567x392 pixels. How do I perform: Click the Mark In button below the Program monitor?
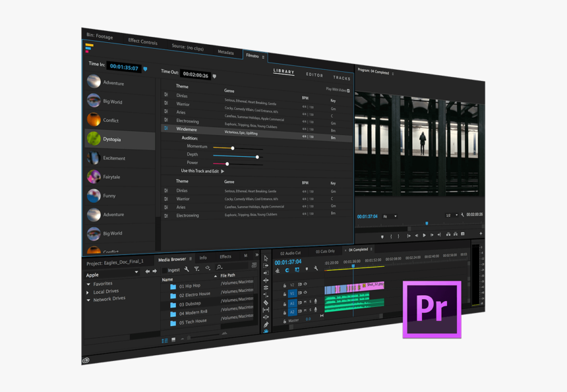391,234
